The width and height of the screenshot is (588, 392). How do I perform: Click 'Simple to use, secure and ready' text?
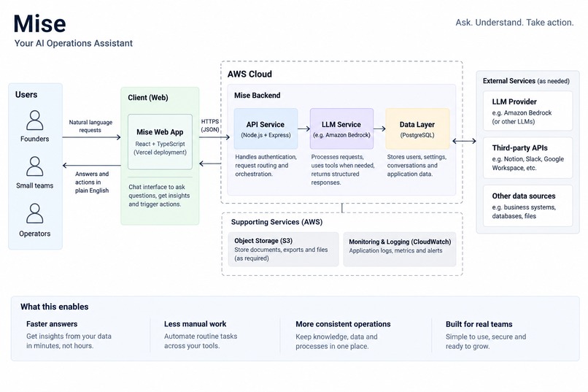pyautogui.click(x=486, y=342)
